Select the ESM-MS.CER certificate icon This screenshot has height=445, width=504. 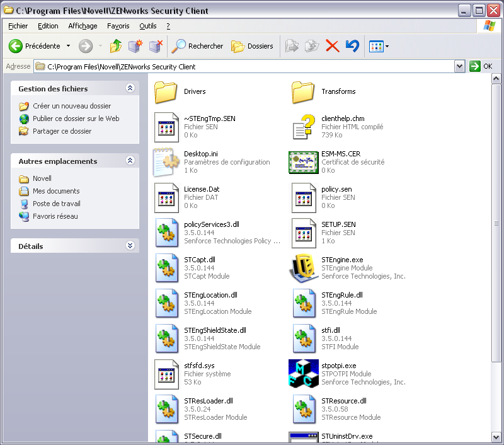coord(303,162)
